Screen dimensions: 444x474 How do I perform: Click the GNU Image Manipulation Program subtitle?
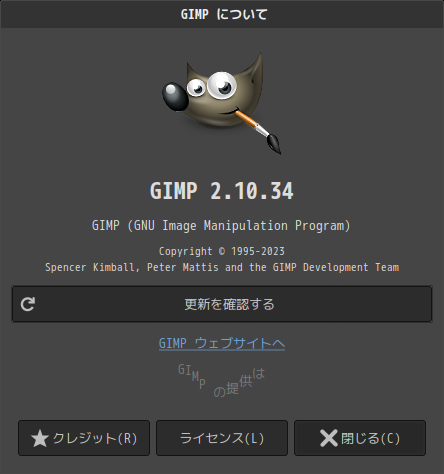(222, 226)
